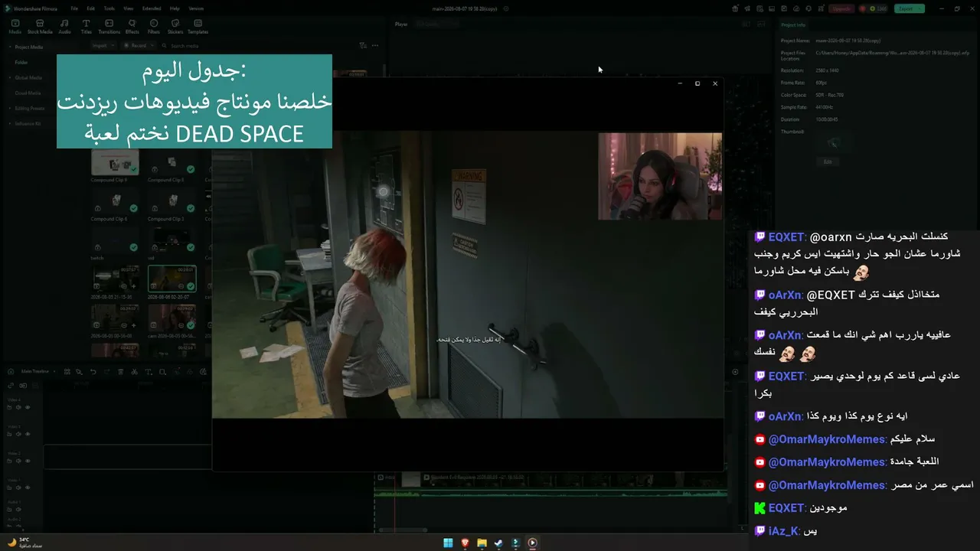Screen dimensions: 980x551
Task: Lock the Video 1 track
Action: (8, 487)
